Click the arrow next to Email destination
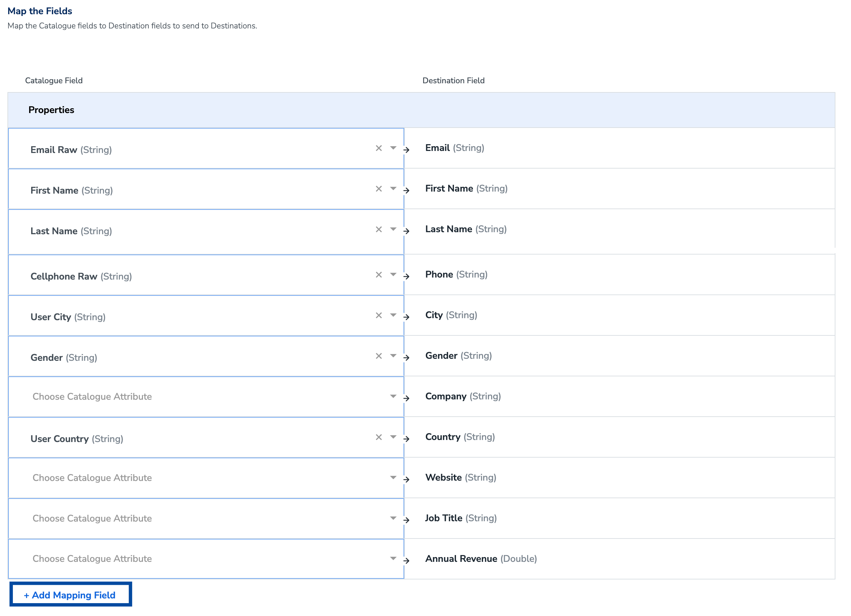The width and height of the screenshot is (851, 616). click(407, 150)
